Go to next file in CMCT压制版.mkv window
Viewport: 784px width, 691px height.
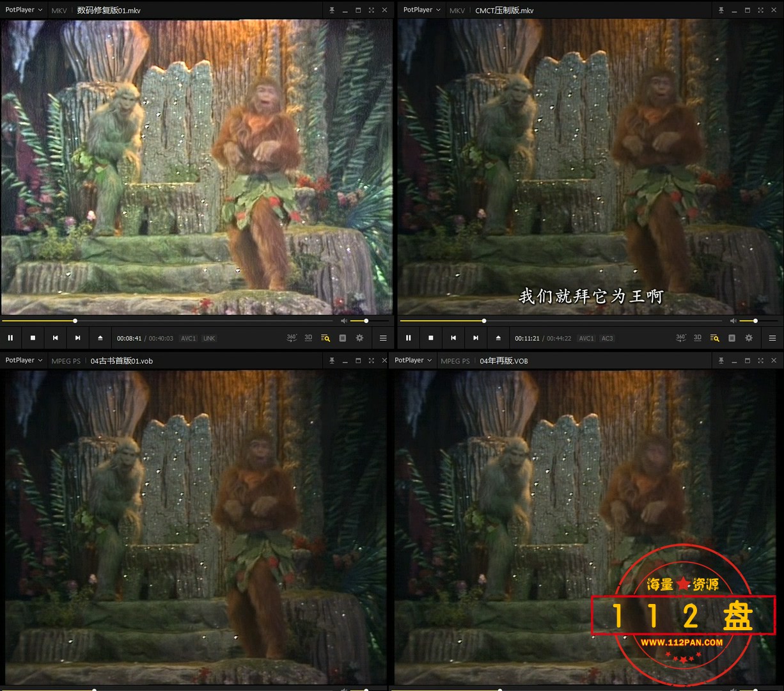tap(475, 338)
